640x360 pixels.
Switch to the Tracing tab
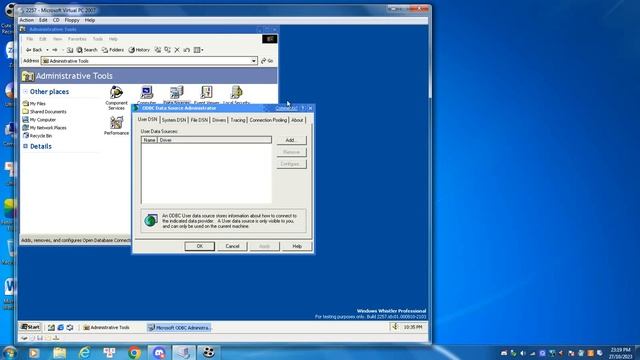tap(238, 120)
